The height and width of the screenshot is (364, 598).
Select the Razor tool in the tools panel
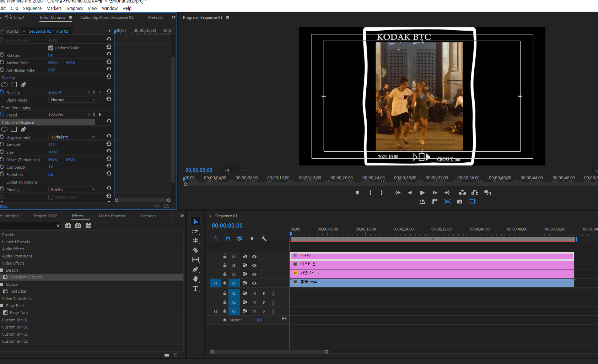(195, 250)
